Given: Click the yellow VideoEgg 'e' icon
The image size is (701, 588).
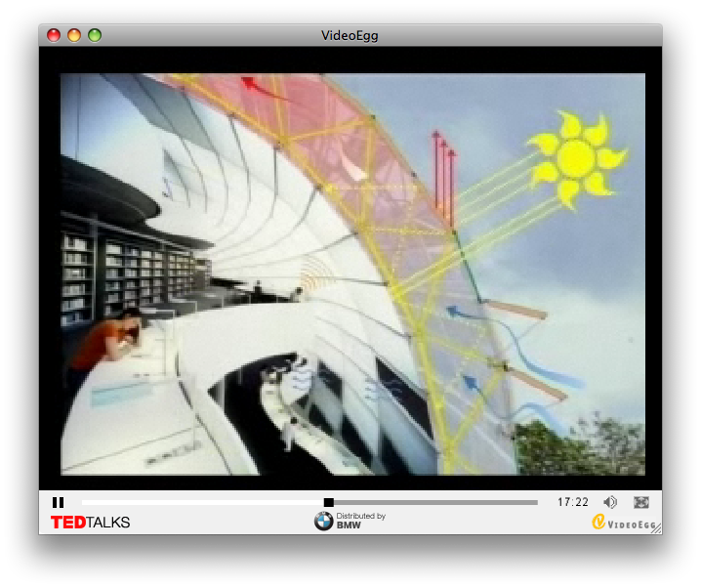Looking at the screenshot, I should click(x=598, y=523).
